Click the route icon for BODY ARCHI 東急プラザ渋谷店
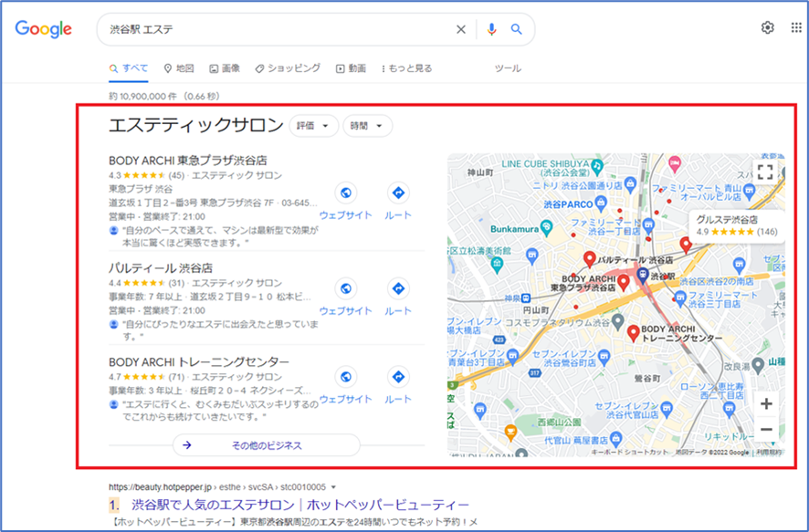 (x=398, y=193)
